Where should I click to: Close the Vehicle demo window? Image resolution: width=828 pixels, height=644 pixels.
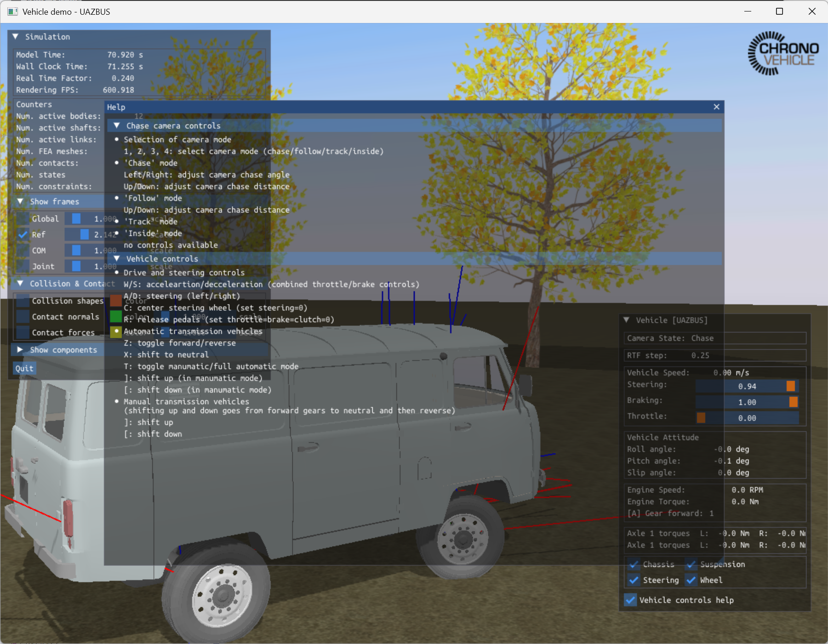click(x=812, y=11)
